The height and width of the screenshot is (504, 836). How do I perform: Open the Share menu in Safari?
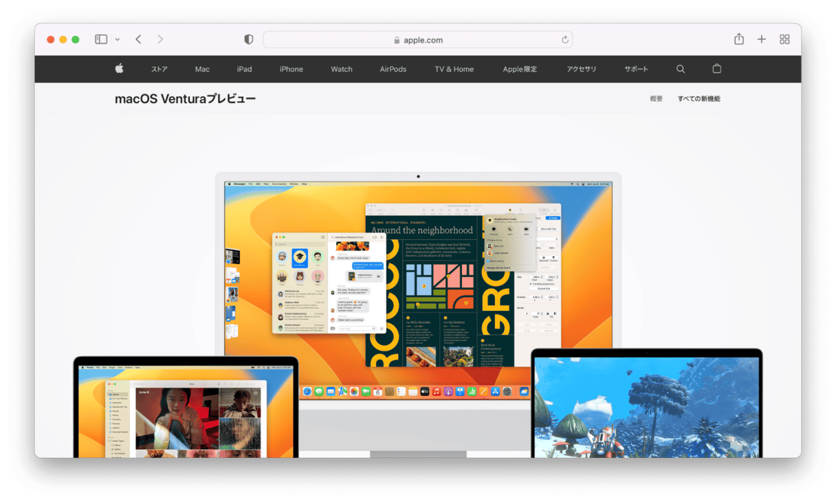(739, 39)
